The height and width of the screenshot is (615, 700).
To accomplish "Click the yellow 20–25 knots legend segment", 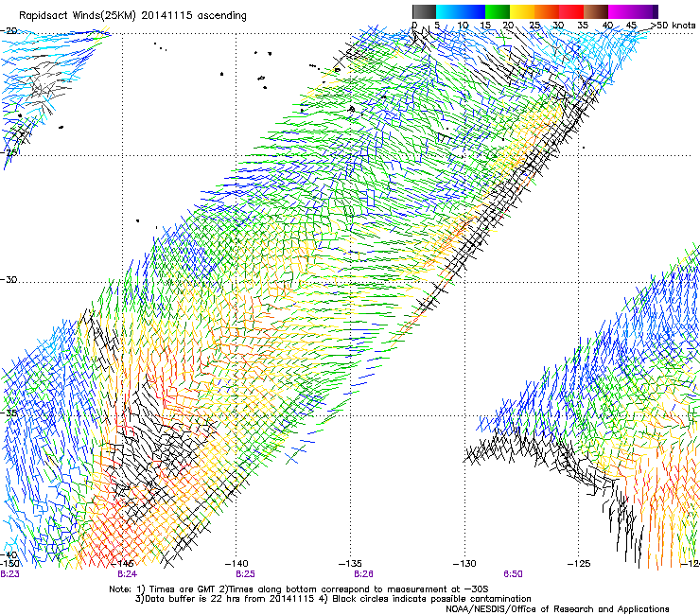I will click(522, 11).
